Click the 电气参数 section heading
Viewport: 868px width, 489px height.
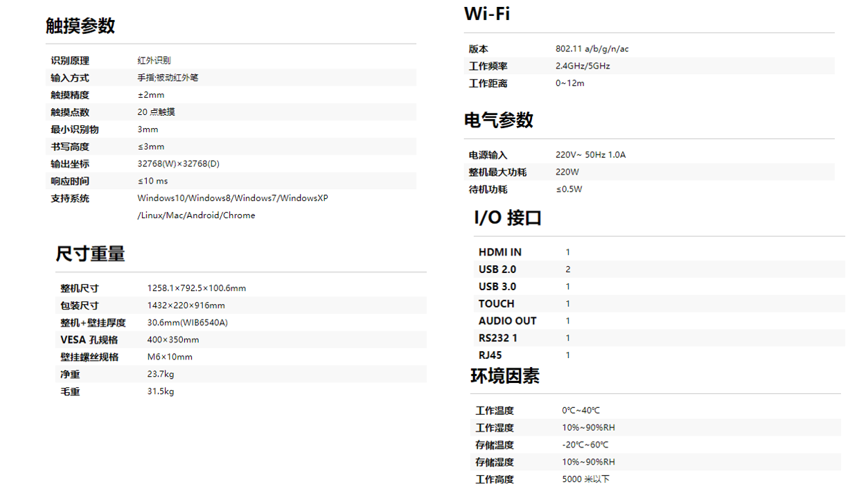pos(499,120)
